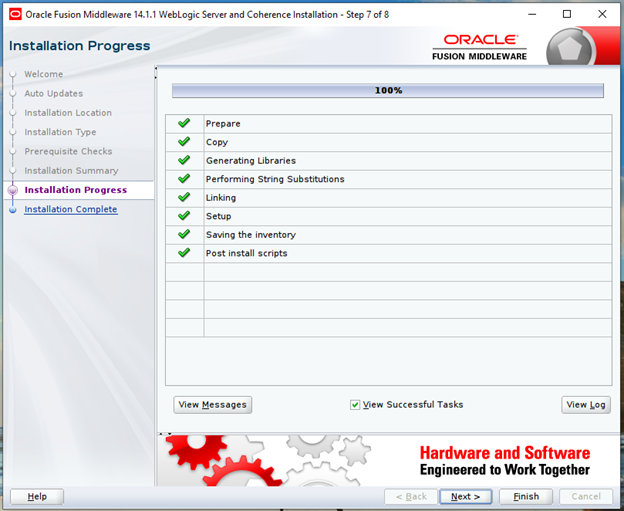
Task: Click the 100% progress bar
Action: (388, 91)
